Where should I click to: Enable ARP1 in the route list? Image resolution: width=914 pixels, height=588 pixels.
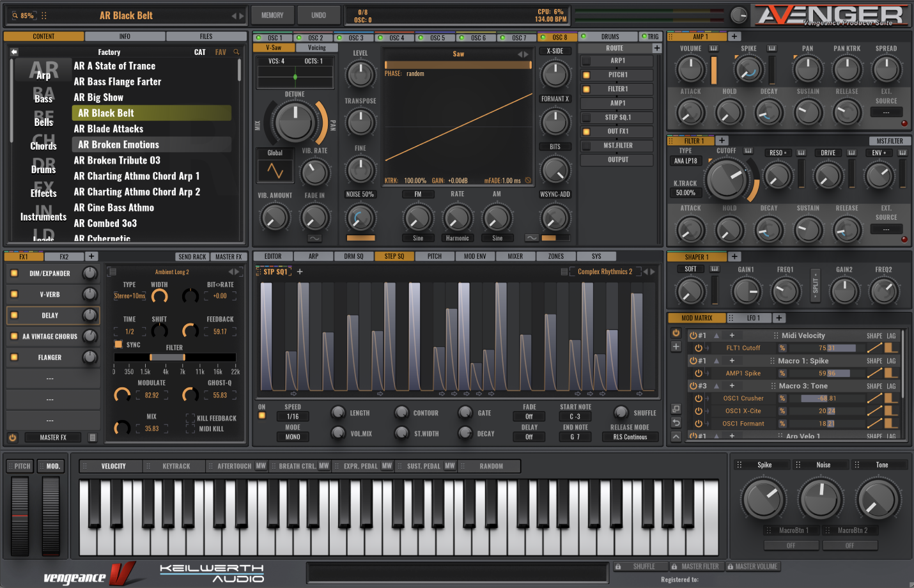pyautogui.click(x=586, y=61)
